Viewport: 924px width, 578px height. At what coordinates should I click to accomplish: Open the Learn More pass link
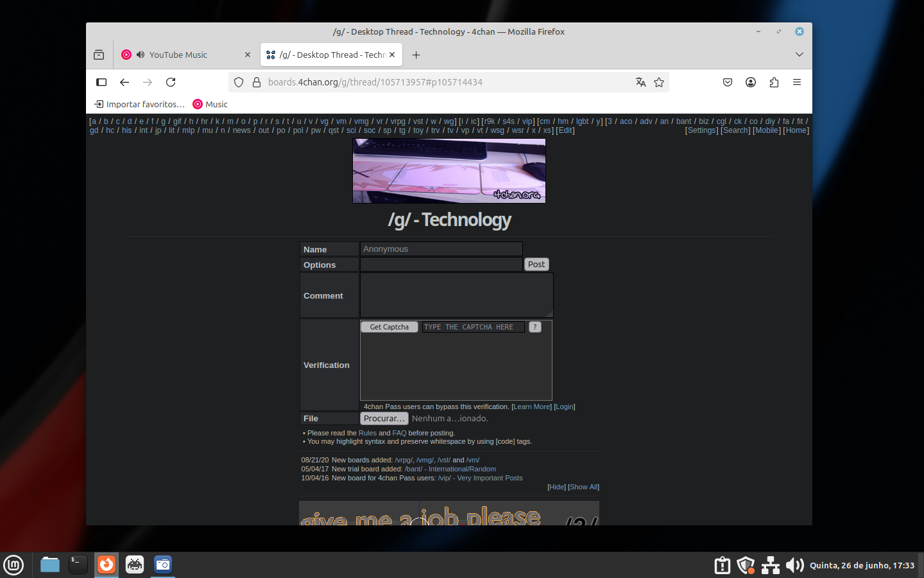531,407
